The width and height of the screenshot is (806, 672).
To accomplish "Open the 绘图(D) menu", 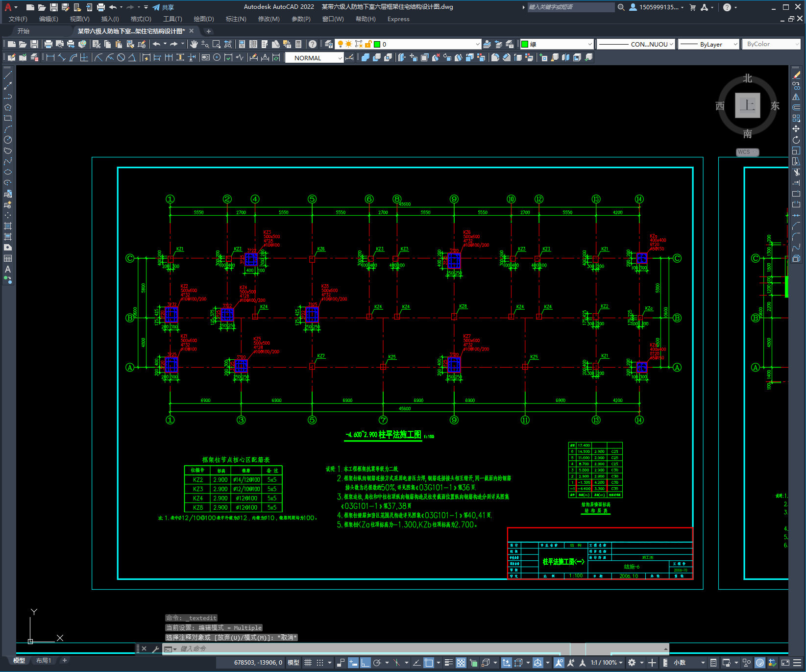I will pyautogui.click(x=204, y=19).
